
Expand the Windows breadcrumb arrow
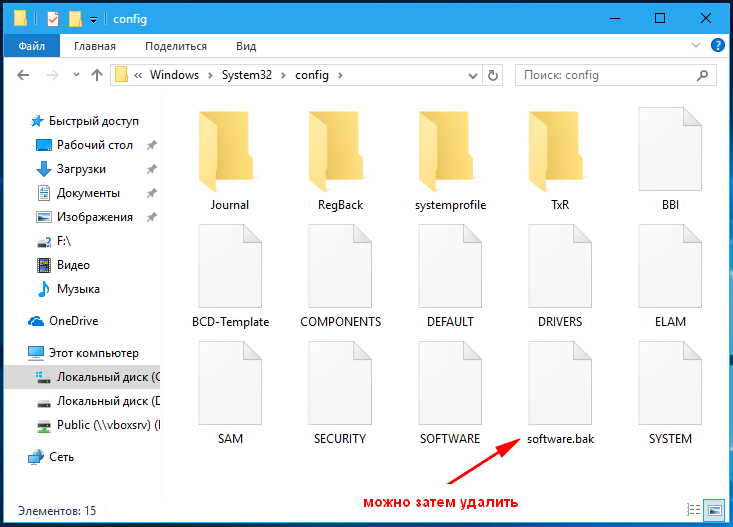[210, 75]
